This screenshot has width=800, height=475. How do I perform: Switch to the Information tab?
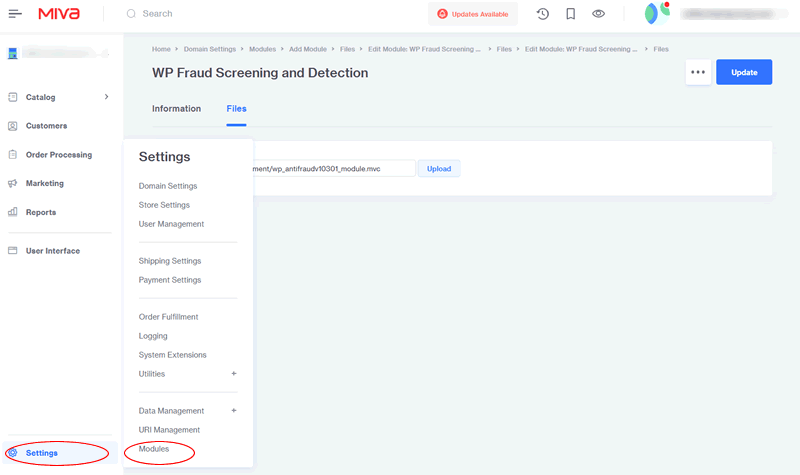177,109
